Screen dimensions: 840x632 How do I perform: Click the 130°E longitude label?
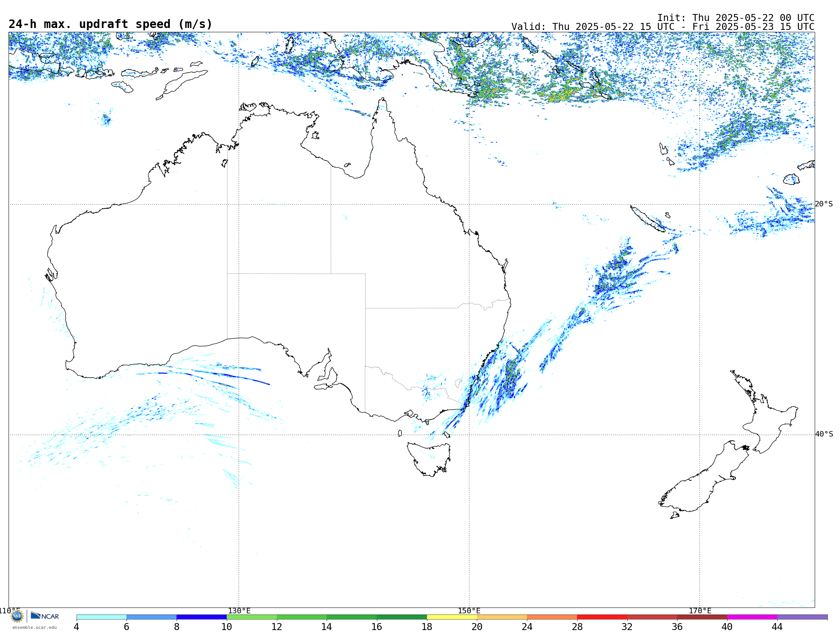239,611
